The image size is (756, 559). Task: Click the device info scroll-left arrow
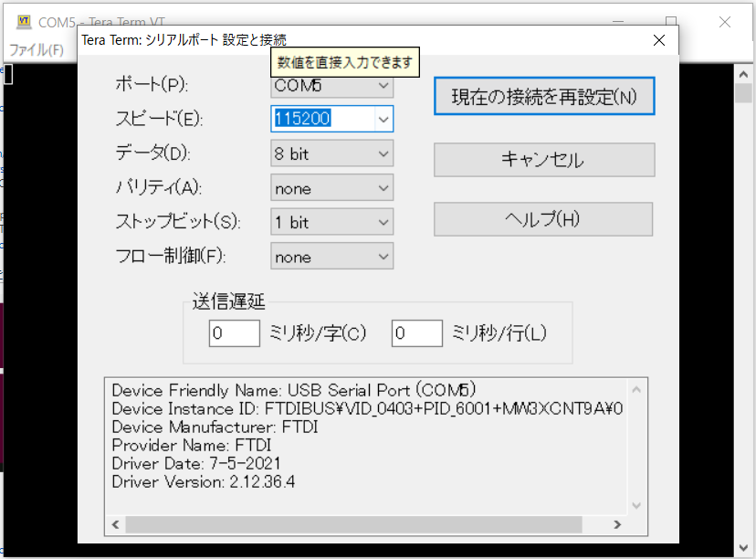(x=116, y=525)
